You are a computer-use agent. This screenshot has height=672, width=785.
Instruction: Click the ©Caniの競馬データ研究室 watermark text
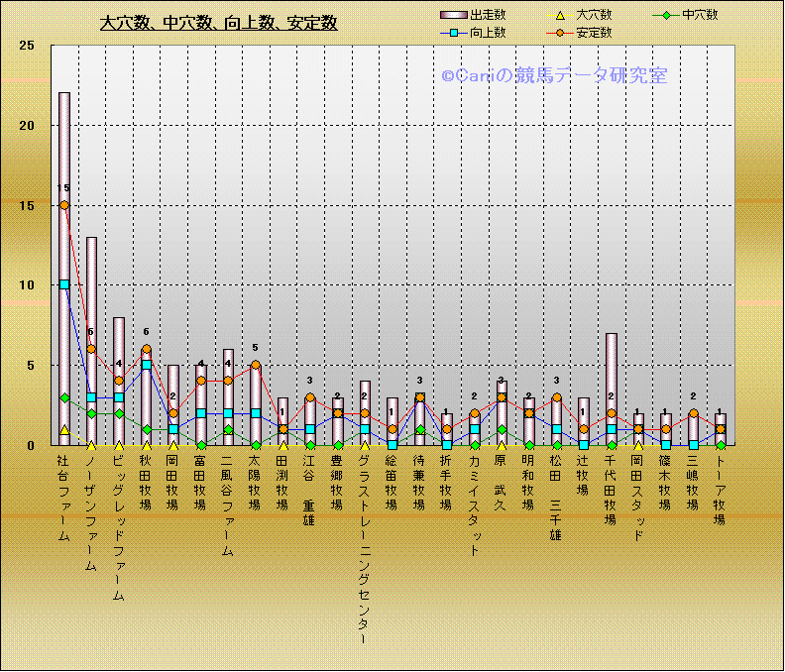point(554,75)
